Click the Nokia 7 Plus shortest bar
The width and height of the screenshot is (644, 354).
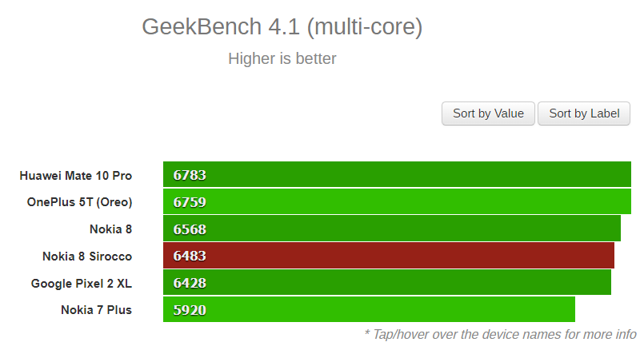[x=369, y=309]
